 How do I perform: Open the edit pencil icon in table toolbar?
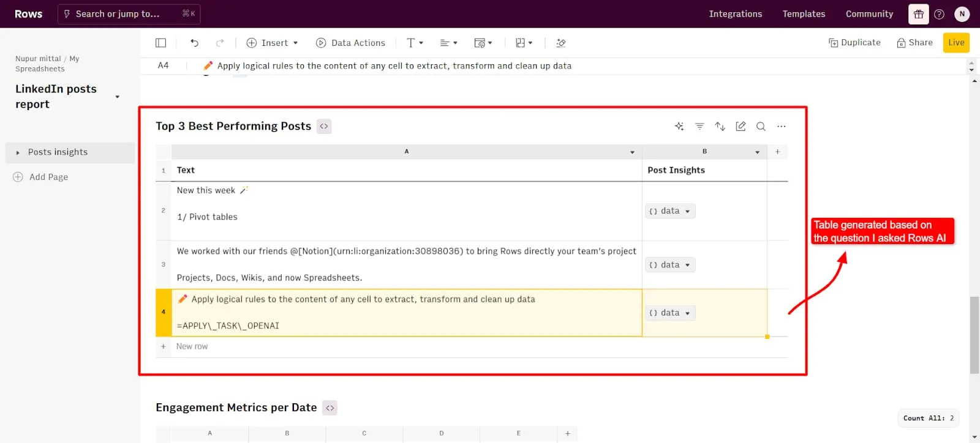(x=741, y=127)
